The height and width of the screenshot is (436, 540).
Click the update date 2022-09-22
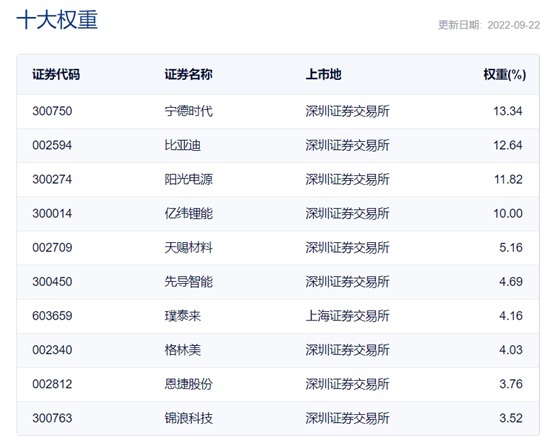pyautogui.click(x=513, y=25)
